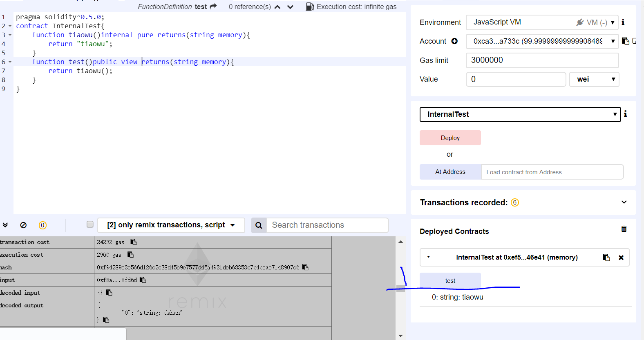Image resolution: width=644 pixels, height=340 pixels.
Task: Click the Search transactions field
Action: pyautogui.click(x=328, y=225)
